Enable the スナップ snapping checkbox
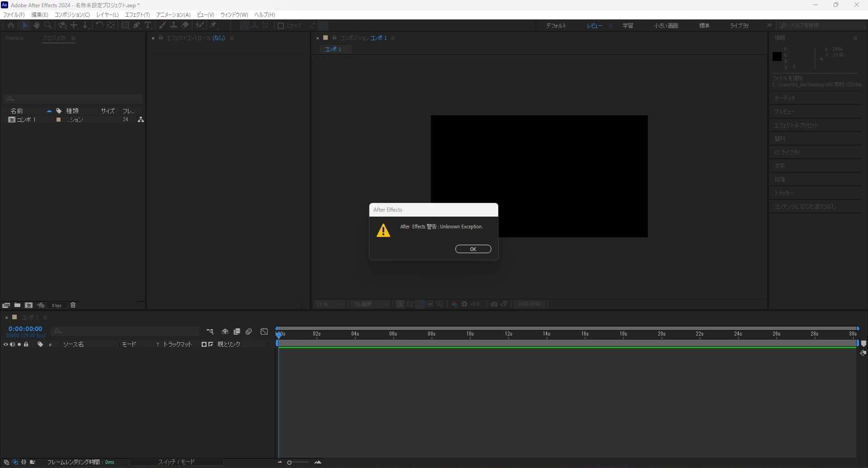Screen dimensions: 868x468 (x=280, y=26)
